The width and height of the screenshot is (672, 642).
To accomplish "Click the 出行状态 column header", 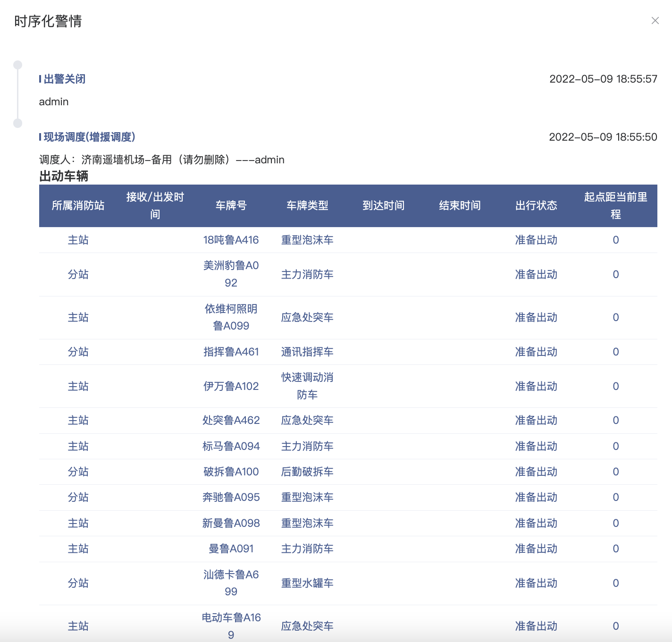I will [x=536, y=205].
